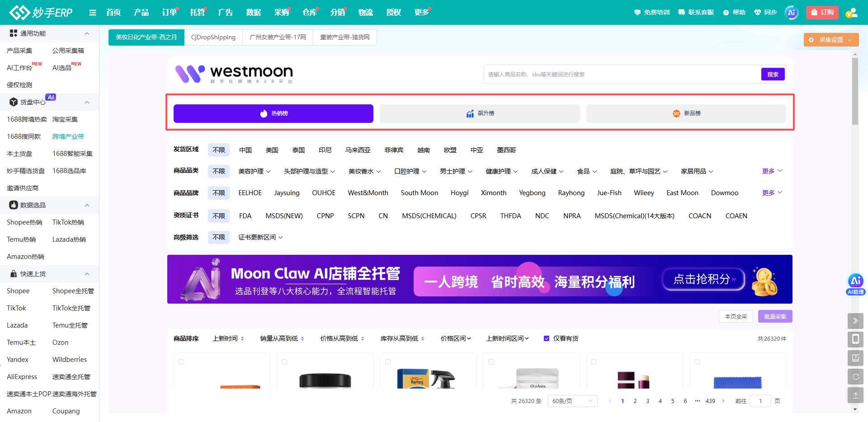Expand the 头部护理与造型 dropdown
The width and height of the screenshot is (868, 422).
point(309,171)
